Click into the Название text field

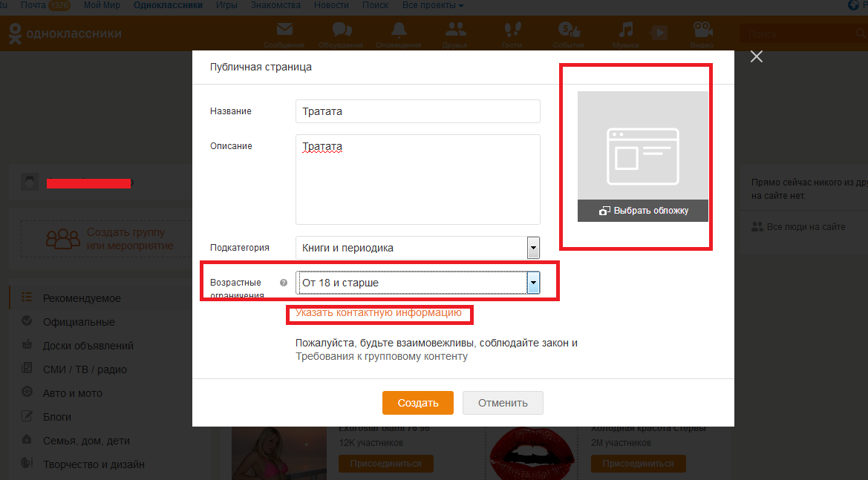pyautogui.click(x=417, y=111)
